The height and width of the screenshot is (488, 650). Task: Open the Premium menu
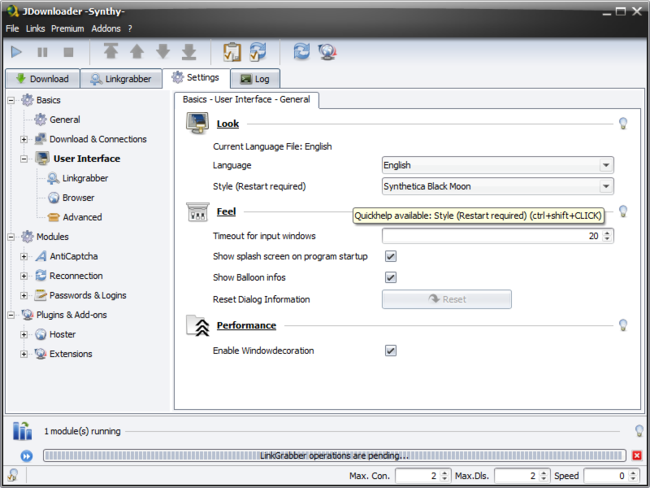(x=68, y=28)
